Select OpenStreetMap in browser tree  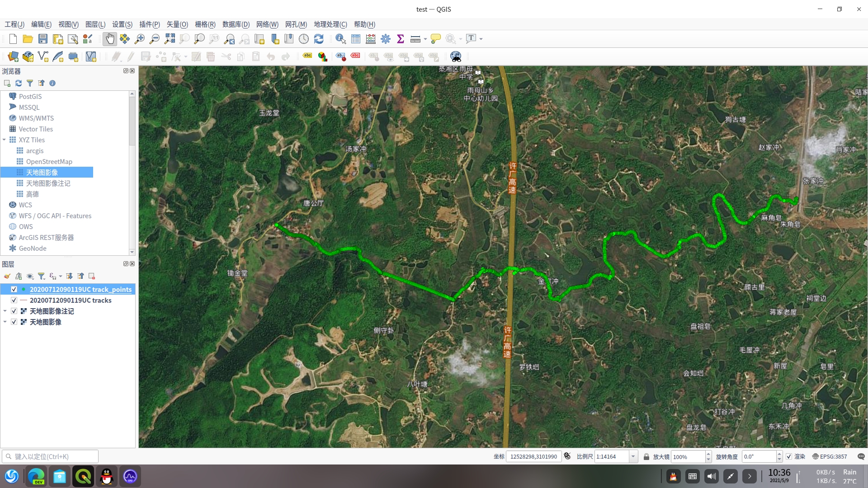(x=49, y=161)
